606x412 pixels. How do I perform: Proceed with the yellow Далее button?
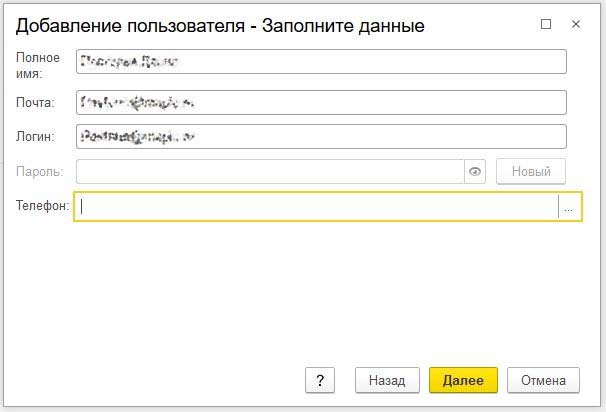point(463,380)
